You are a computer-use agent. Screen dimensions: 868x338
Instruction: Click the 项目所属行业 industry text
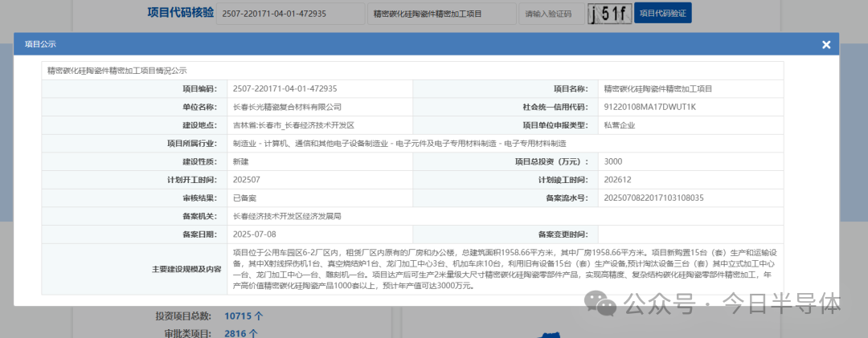[x=399, y=143]
